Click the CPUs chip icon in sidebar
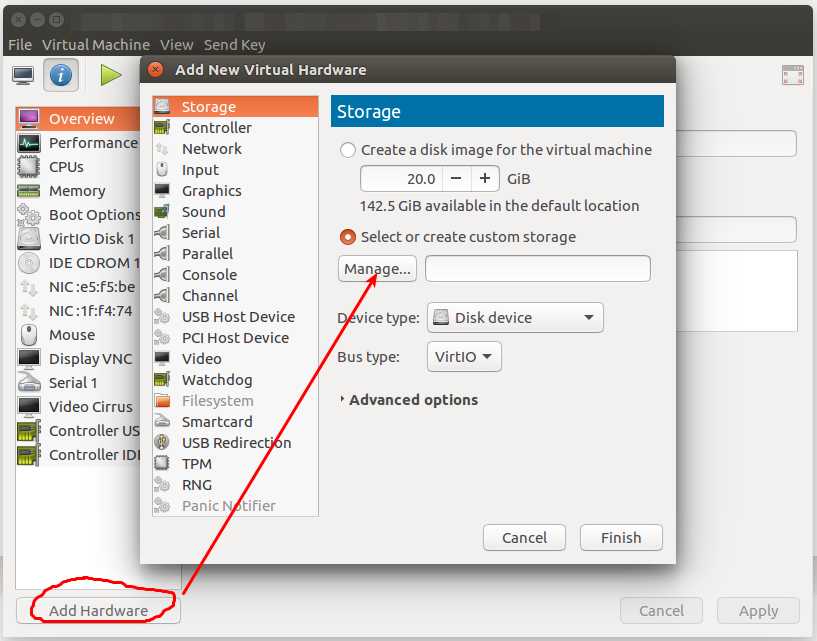 click(28, 167)
